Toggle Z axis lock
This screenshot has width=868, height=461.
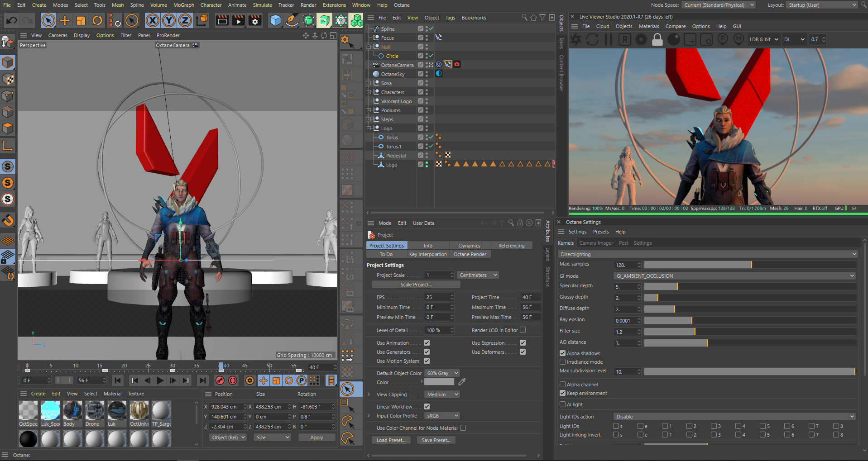185,20
